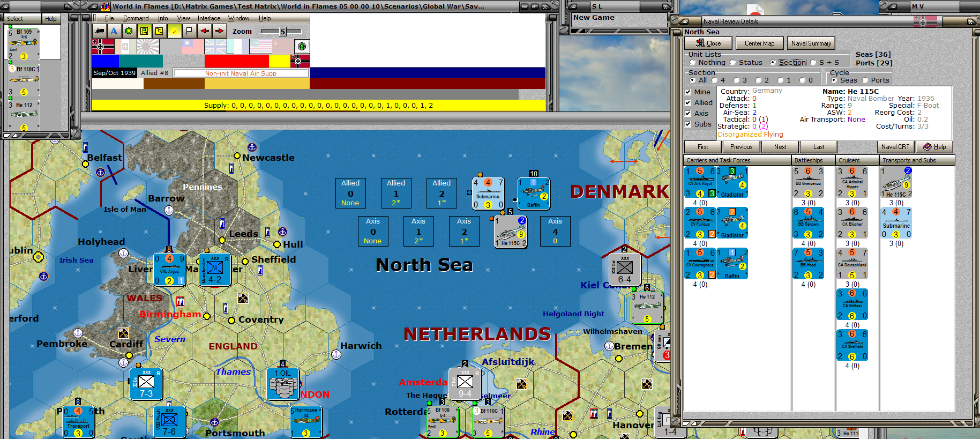The width and height of the screenshot is (980, 439).
Task: Uncheck the Axis checkbox
Action: coord(688,114)
